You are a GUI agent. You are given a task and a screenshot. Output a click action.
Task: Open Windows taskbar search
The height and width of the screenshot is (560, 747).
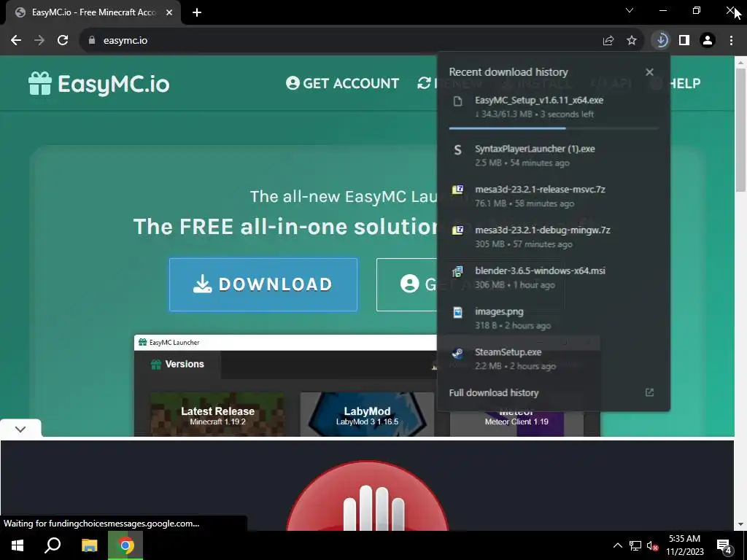(x=53, y=545)
